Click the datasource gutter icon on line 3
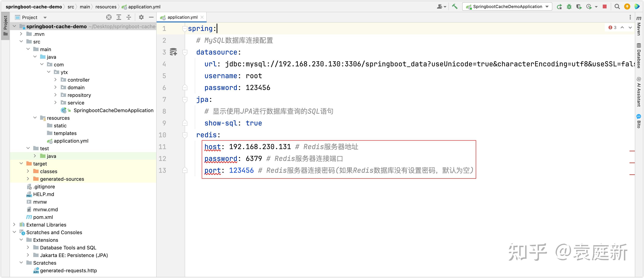Screen dimensions: 644x278 pos(173,52)
